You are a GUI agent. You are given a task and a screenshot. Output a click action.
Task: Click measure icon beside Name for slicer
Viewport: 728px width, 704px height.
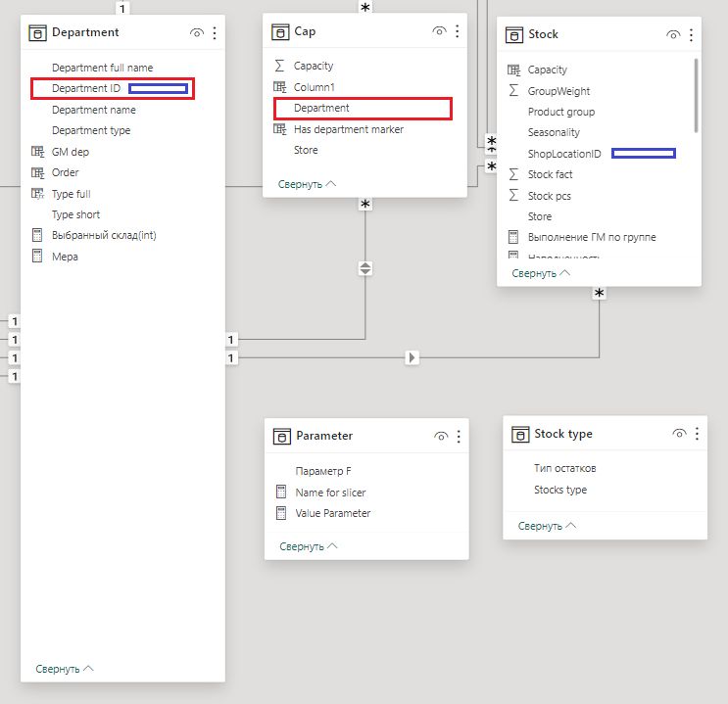tap(281, 492)
